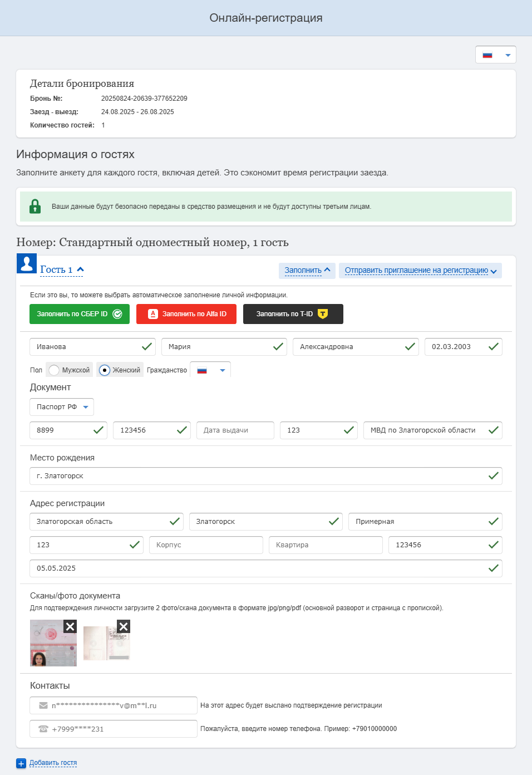Open the Паспорт РФ document type dropdown
The height and width of the screenshot is (775, 532).
tap(62, 407)
